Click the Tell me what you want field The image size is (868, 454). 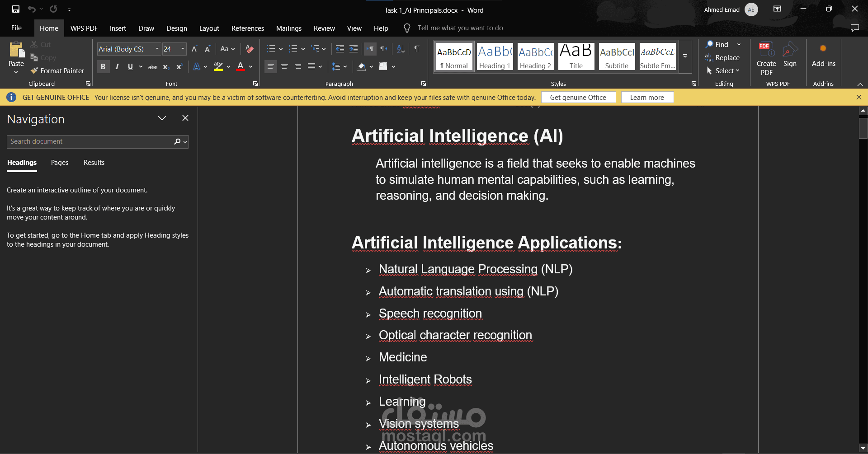[460, 28]
